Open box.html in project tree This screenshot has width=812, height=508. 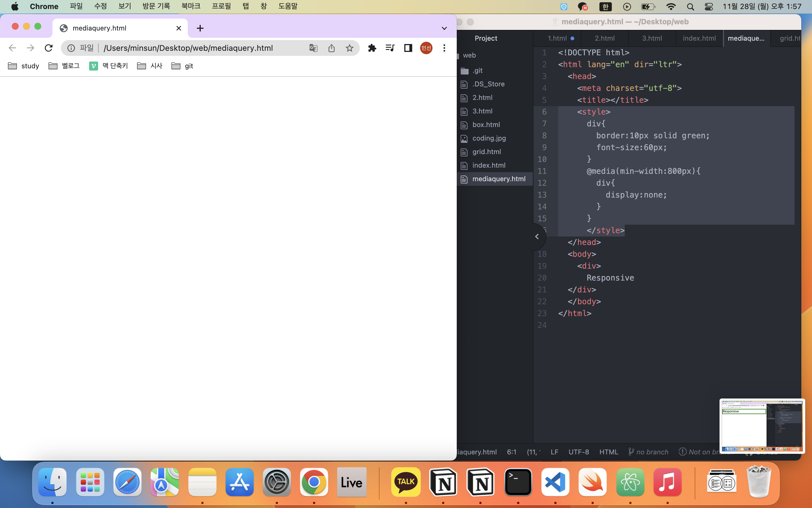click(486, 125)
